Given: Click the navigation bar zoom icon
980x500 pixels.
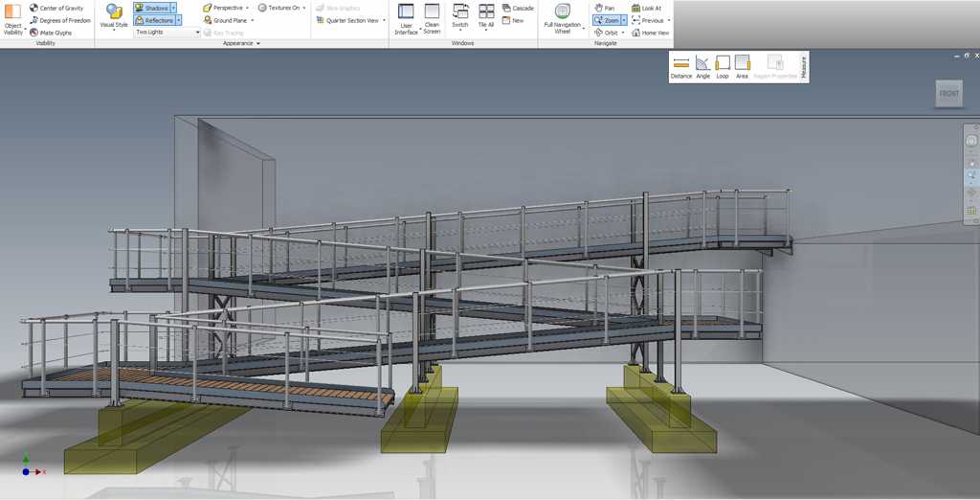Looking at the screenshot, I should tap(971, 176).
